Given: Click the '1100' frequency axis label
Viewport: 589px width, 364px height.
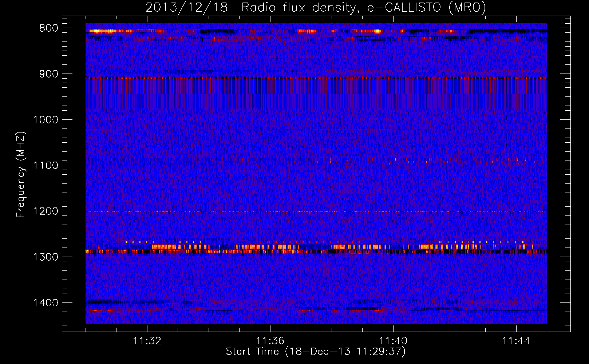Looking at the screenshot, I should 46,165.
